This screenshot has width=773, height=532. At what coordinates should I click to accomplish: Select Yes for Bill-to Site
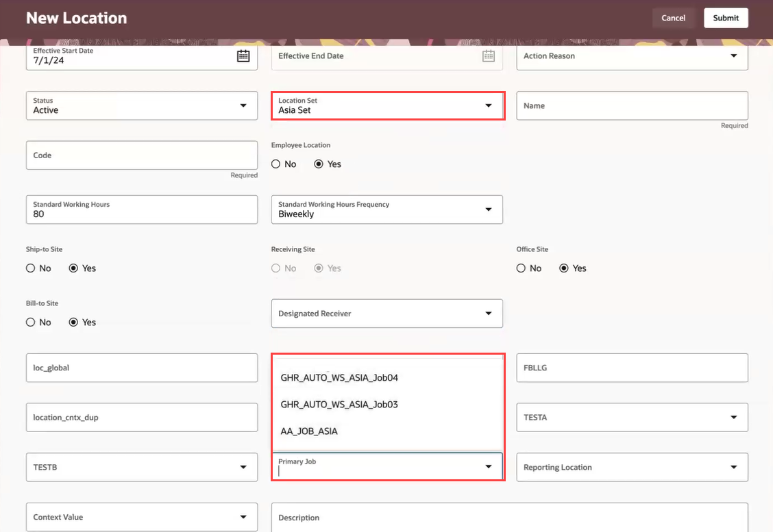point(73,322)
